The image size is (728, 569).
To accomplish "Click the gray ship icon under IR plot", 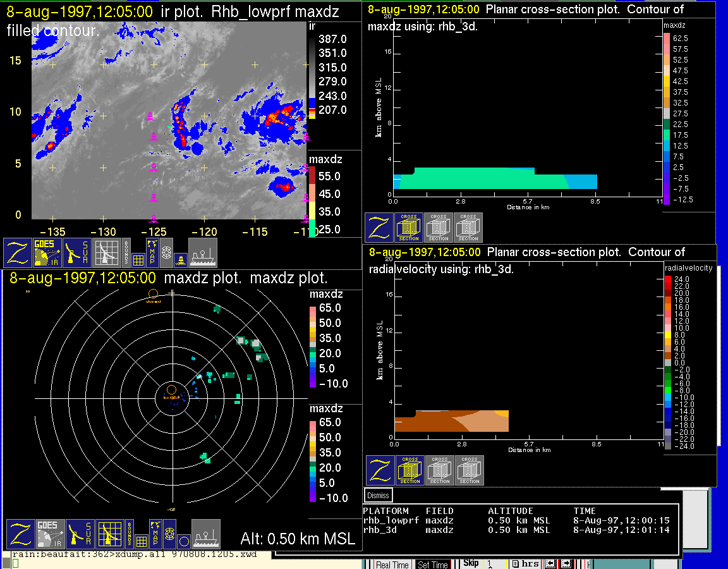I will point(202,252).
